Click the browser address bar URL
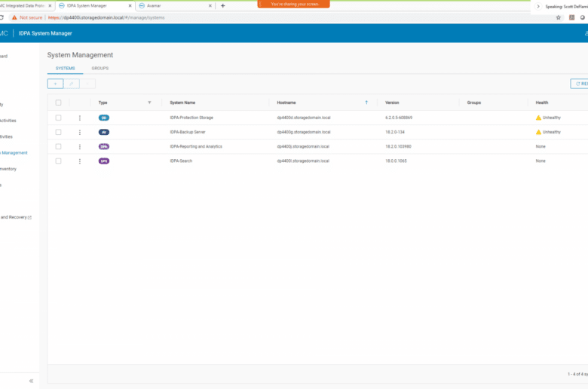The width and height of the screenshot is (588, 389). pyautogui.click(x=106, y=17)
